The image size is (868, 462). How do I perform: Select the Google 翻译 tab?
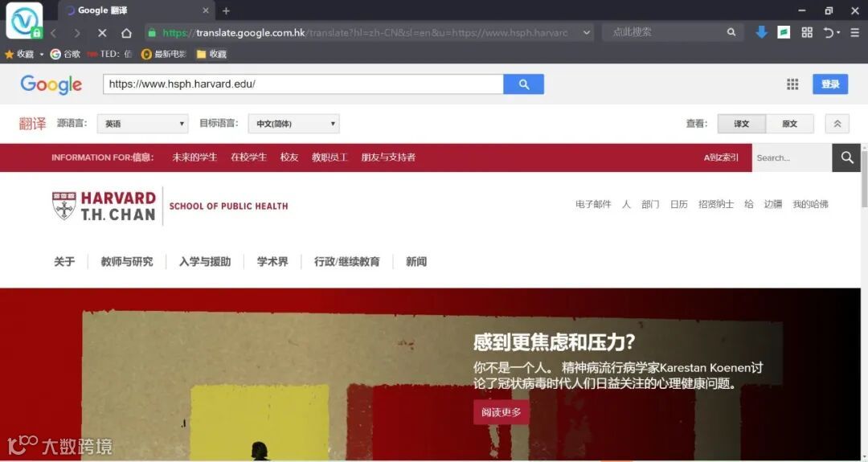[136, 10]
